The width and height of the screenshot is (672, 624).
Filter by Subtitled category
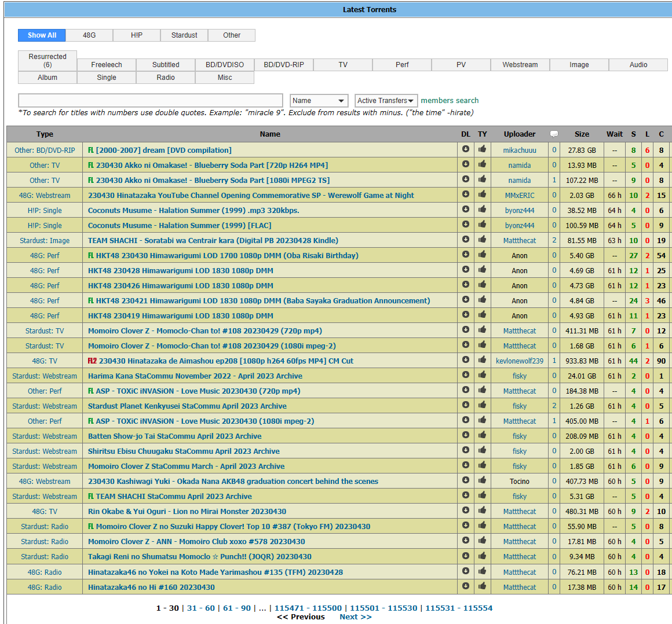point(166,65)
